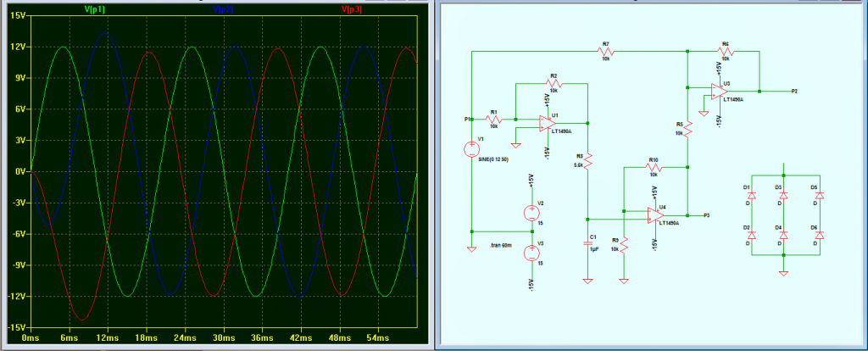This screenshot has height=351, width=868.
Task: Click the V(p3) red trace label
Action: [352, 9]
